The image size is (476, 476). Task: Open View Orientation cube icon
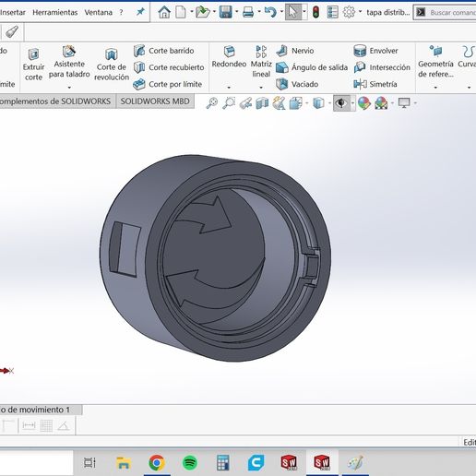296,103
